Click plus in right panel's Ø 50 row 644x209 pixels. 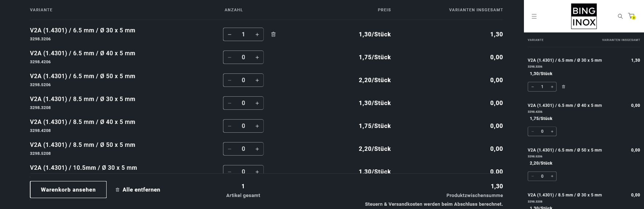coord(552,176)
